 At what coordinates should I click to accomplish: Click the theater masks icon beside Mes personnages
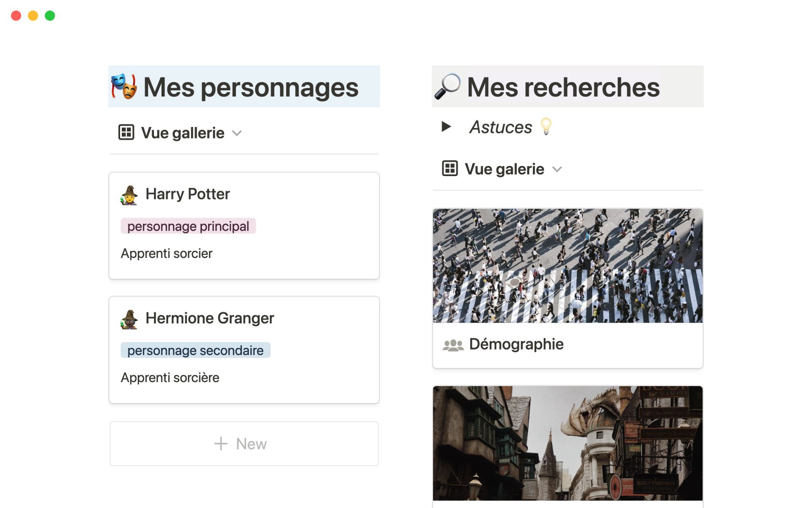(x=124, y=86)
